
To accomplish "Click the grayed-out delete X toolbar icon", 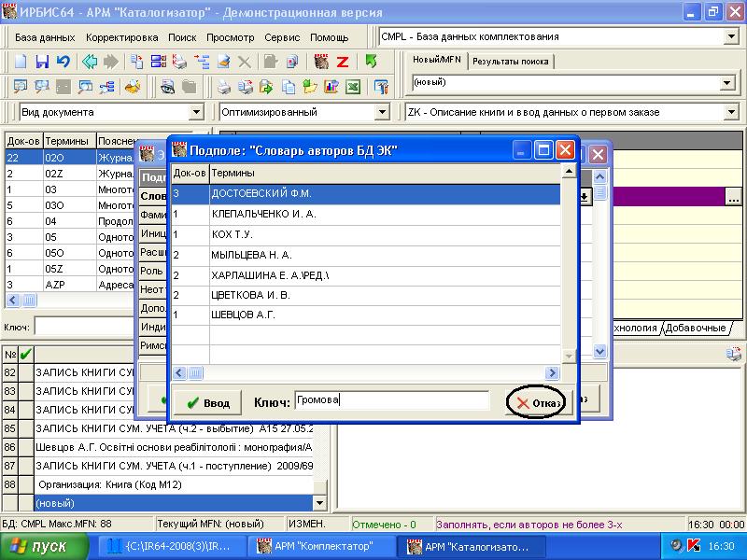I will [x=245, y=63].
